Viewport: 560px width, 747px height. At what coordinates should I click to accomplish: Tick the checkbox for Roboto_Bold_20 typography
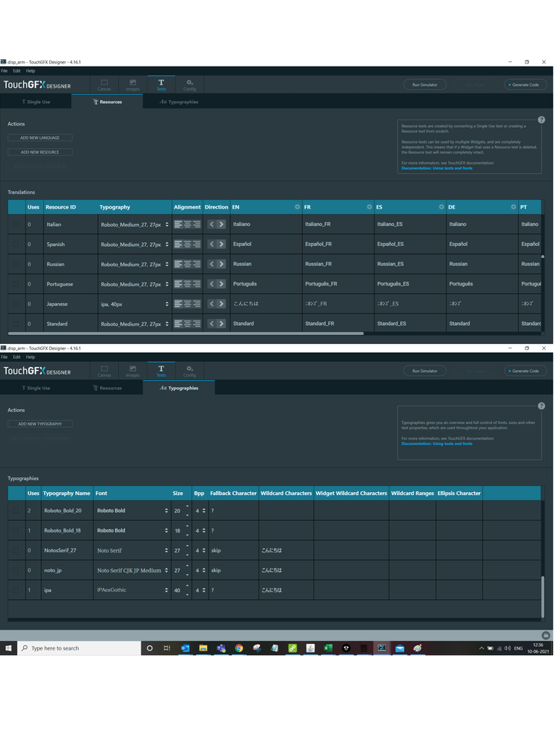16,510
